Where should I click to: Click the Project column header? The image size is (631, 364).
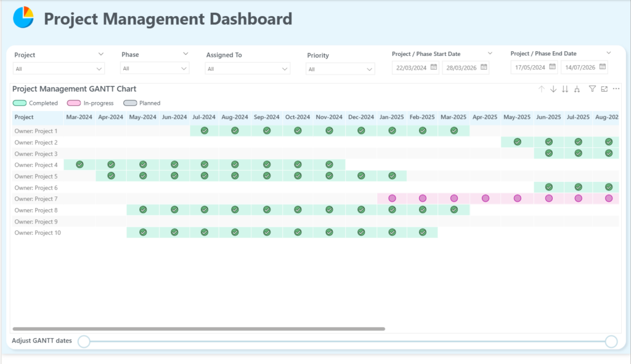[37, 117]
